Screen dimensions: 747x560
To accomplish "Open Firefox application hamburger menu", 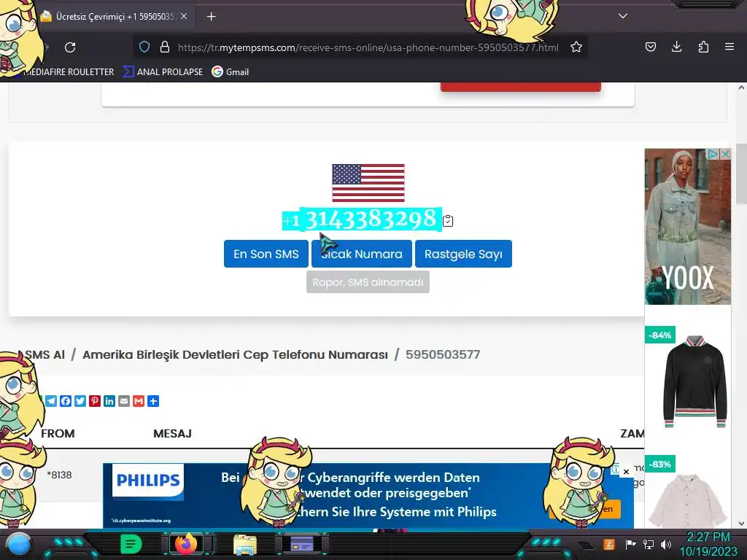I will (729, 47).
